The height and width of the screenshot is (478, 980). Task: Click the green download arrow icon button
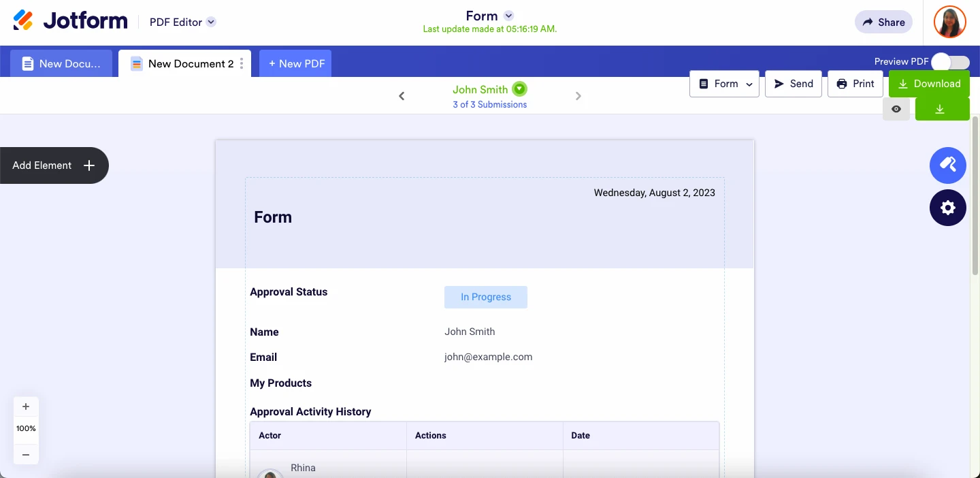(x=942, y=109)
